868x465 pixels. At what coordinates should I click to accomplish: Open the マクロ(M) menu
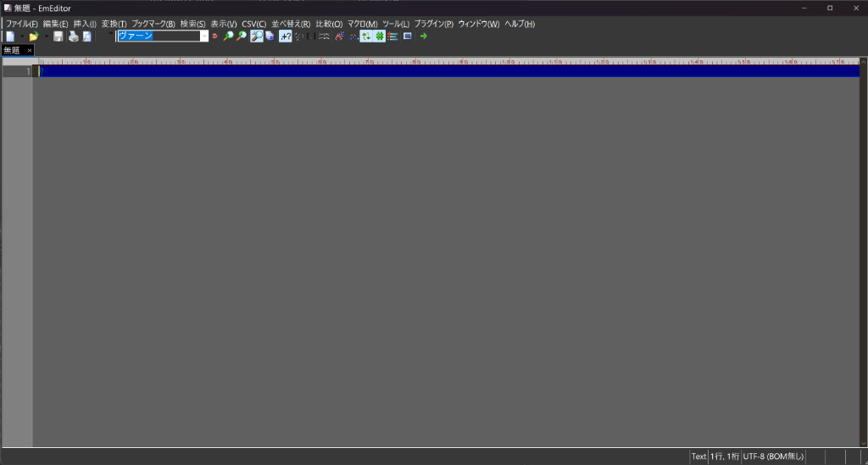362,24
